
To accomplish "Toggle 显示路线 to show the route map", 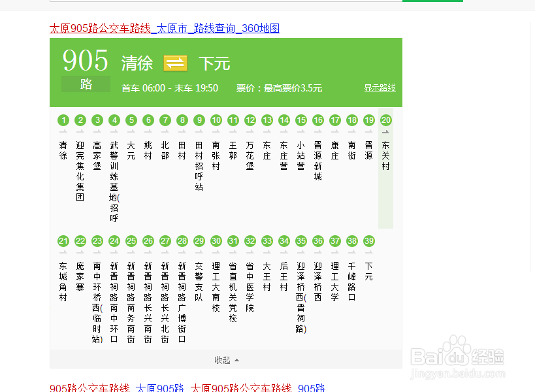I will pos(380,88).
